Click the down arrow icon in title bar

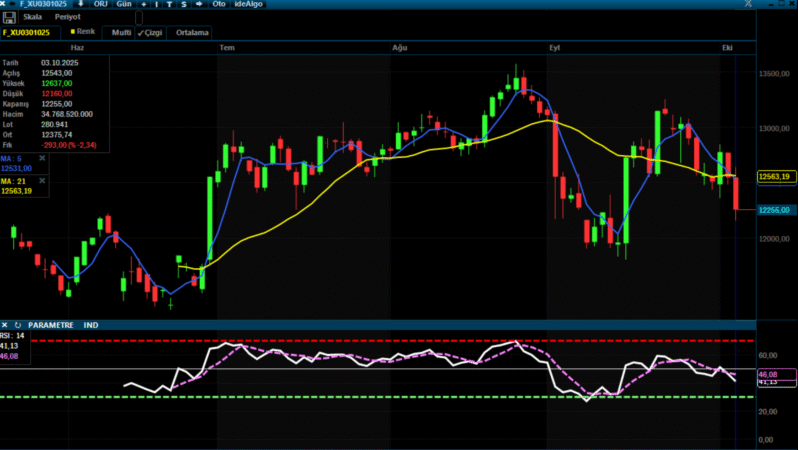tap(80, 4)
